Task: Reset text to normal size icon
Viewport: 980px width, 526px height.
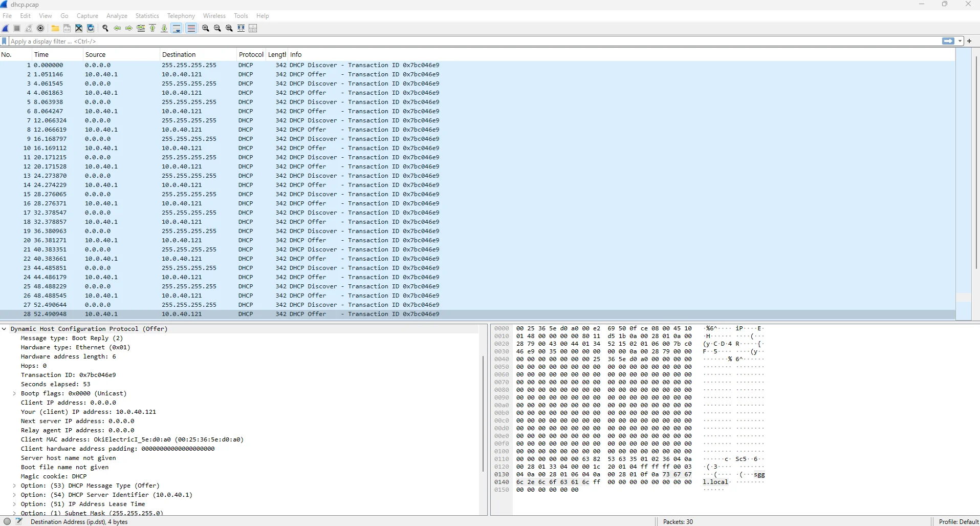Action: coord(229,28)
